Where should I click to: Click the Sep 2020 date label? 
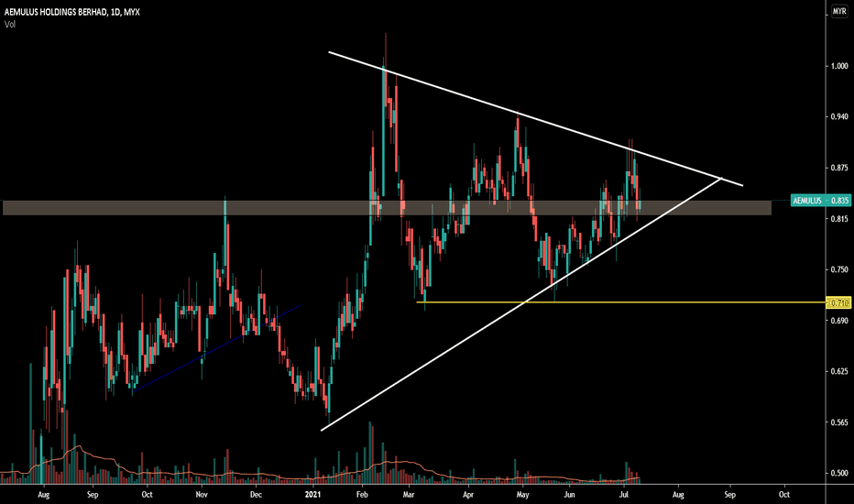[x=93, y=495]
